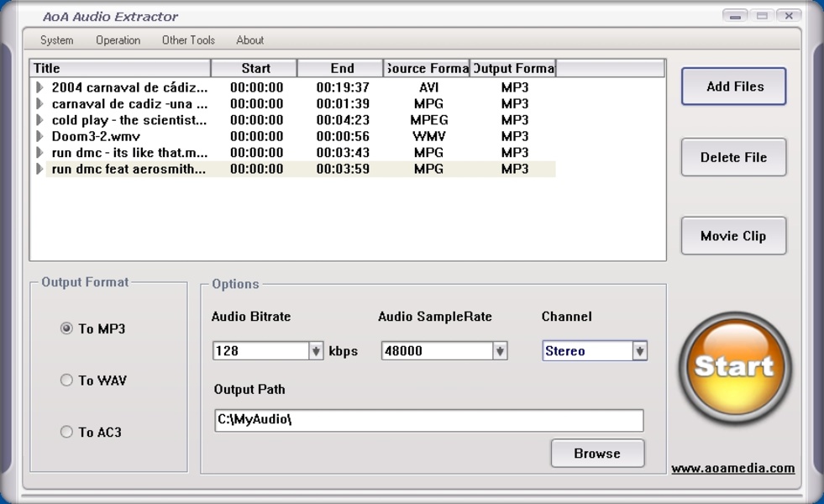The height and width of the screenshot is (504, 824).
Task: Click the Output Path text field
Action: [428, 420]
